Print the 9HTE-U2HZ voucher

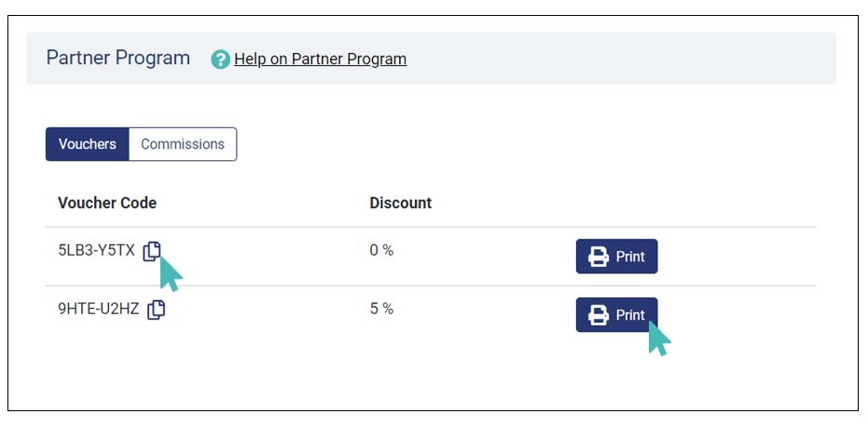point(616,315)
